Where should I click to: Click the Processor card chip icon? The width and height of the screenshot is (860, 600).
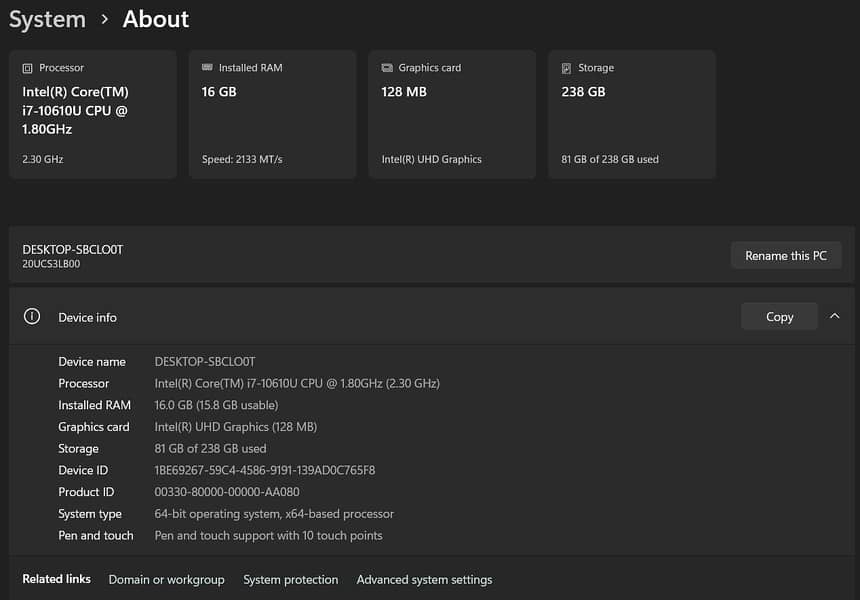(x=27, y=68)
